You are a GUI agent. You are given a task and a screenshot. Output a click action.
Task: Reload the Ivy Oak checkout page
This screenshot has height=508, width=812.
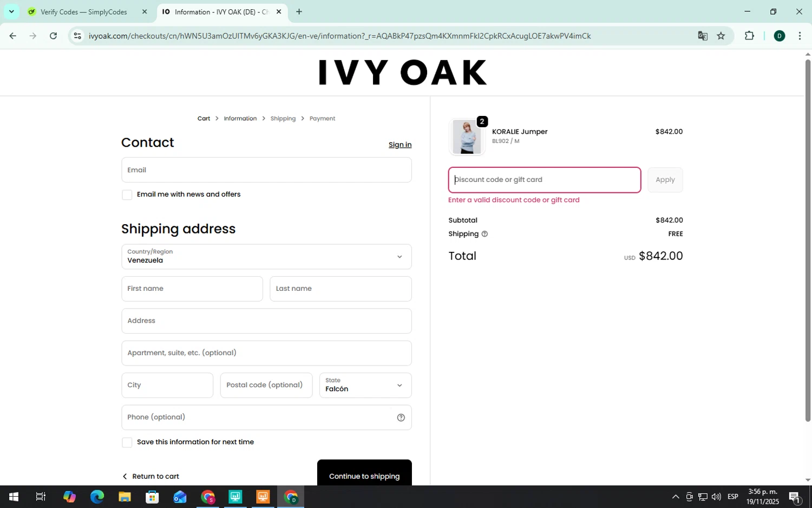pyautogui.click(x=53, y=36)
